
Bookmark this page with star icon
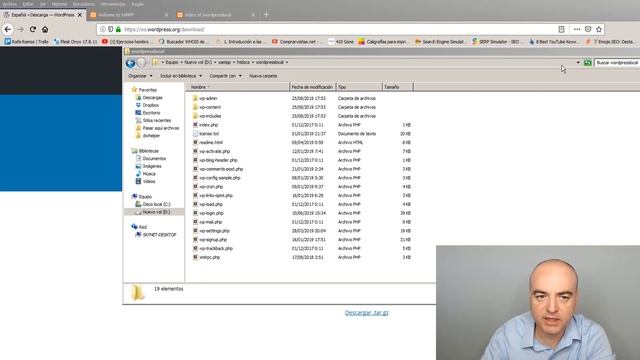pos(599,29)
